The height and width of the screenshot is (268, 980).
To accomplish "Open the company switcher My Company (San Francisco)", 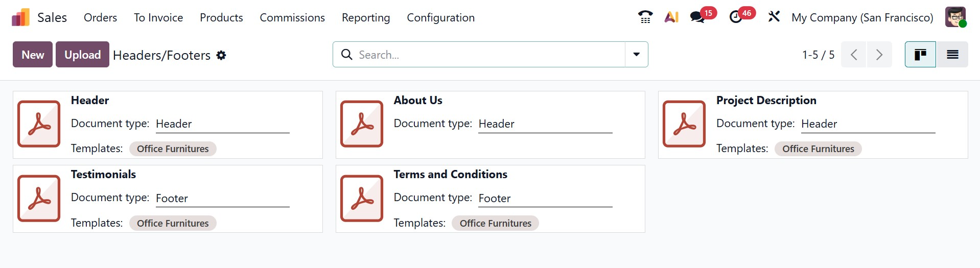I will tap(862, 18).
